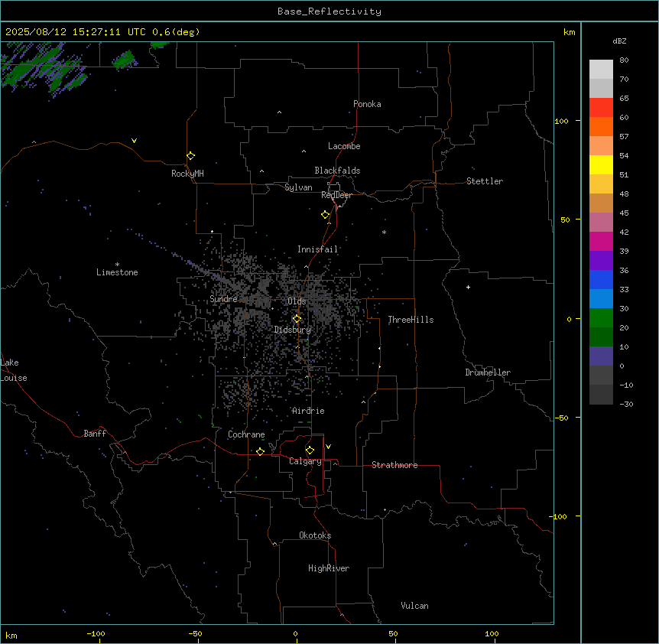The image size is (659, 644).
Task: Click the Airdrie map label
Action: click(x=308, y=411)
